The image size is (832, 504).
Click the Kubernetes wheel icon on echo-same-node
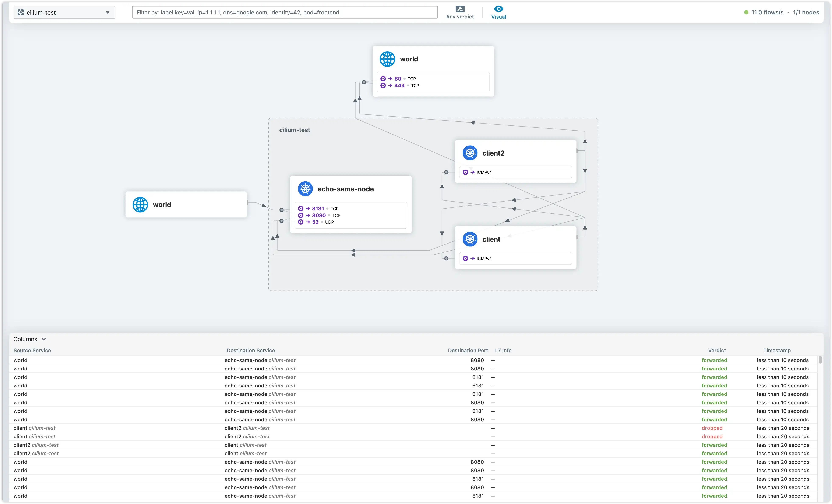305,189
